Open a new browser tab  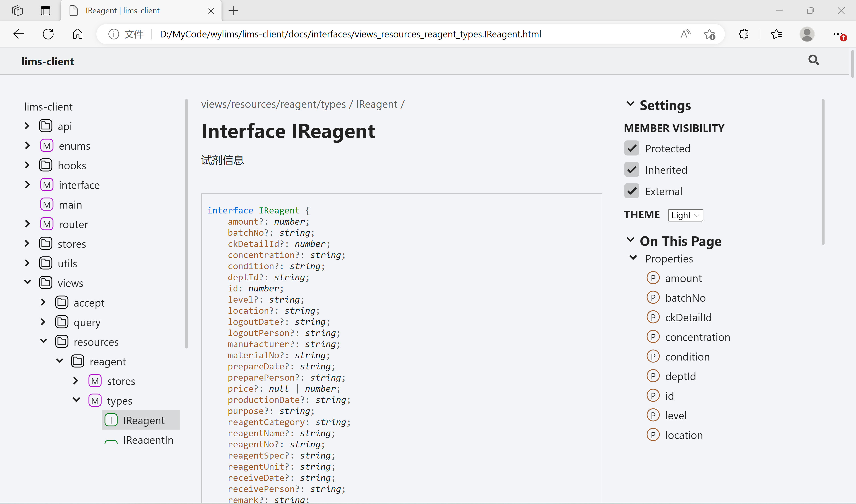point(233,10)
